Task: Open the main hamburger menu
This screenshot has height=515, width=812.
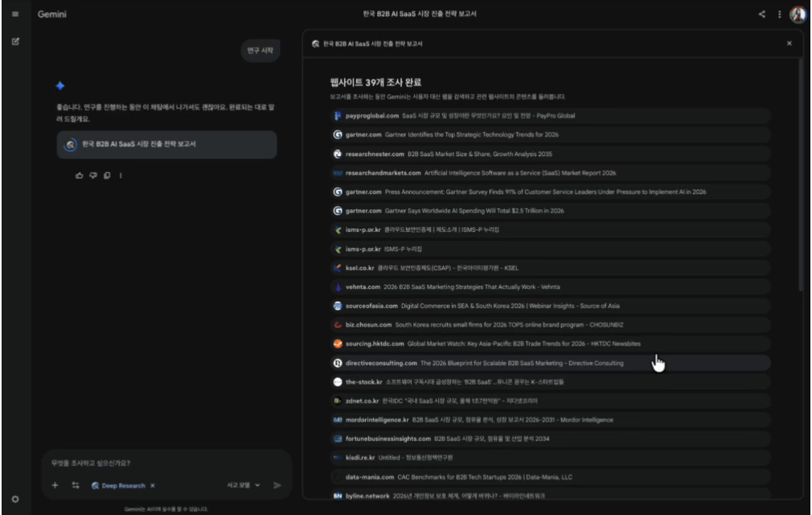Action: (15, 14)
